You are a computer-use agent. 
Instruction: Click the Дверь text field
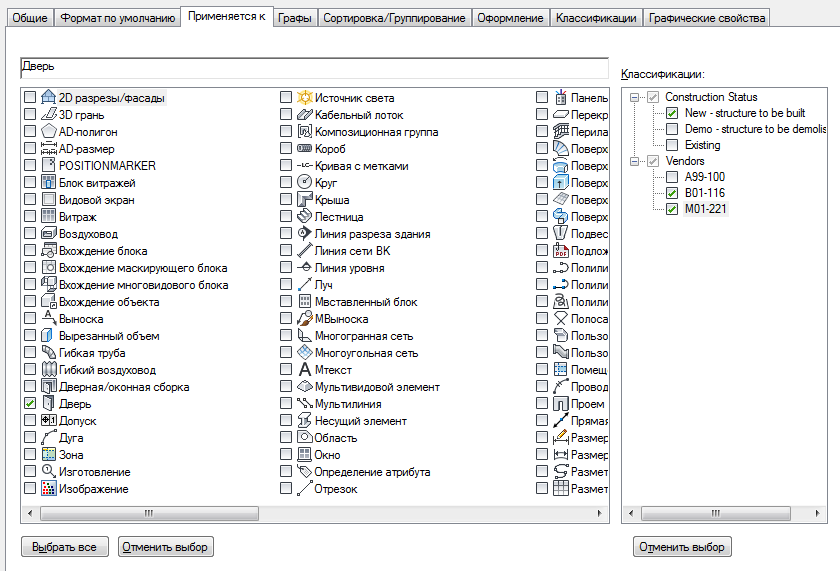(x=314, y=67)
